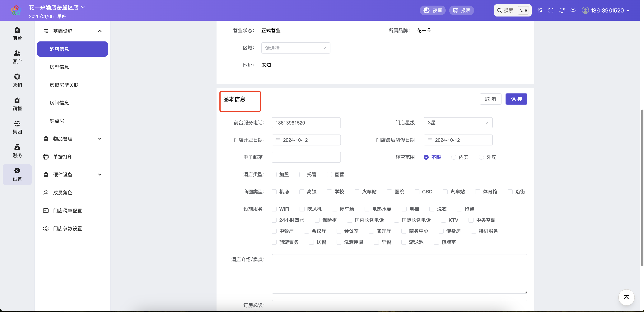
Task: Click the 取消 cancel button
Action: point(490,99)
